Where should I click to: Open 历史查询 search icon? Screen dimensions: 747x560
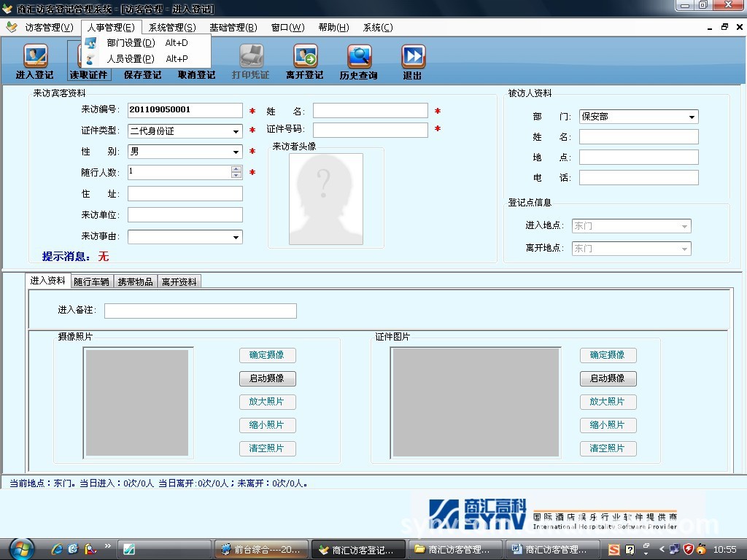[x=359, y=57]
